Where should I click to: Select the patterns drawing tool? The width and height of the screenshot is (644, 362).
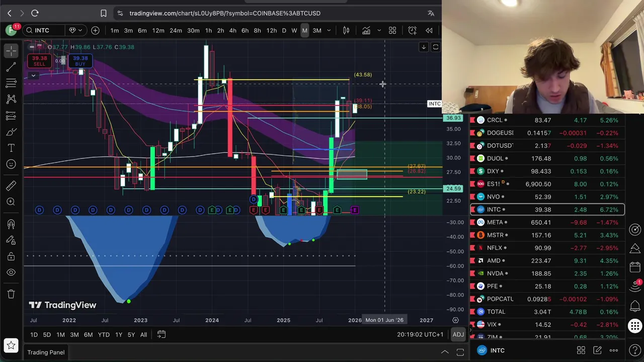pyautogui.click(x=11, y=100)
